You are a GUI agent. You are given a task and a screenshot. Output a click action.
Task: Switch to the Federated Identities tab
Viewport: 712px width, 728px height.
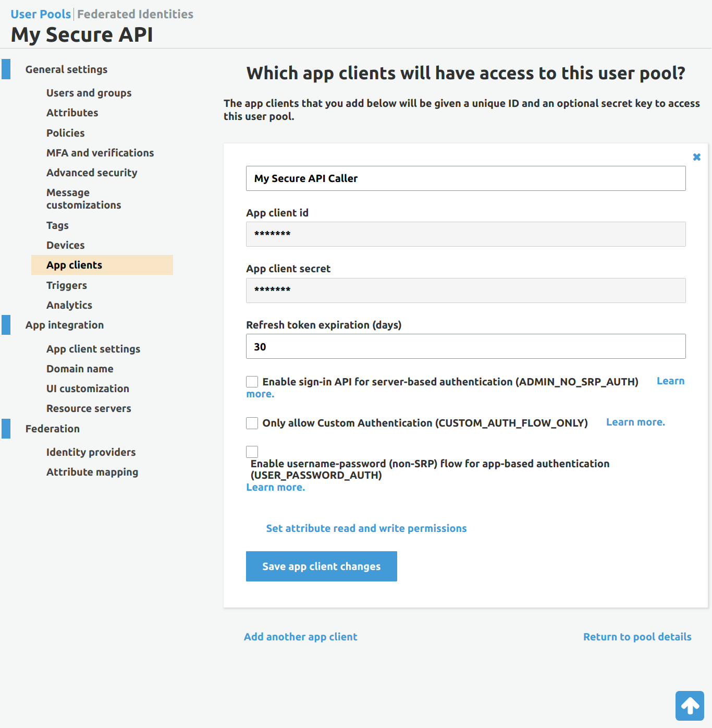click(x=134, y=14)
